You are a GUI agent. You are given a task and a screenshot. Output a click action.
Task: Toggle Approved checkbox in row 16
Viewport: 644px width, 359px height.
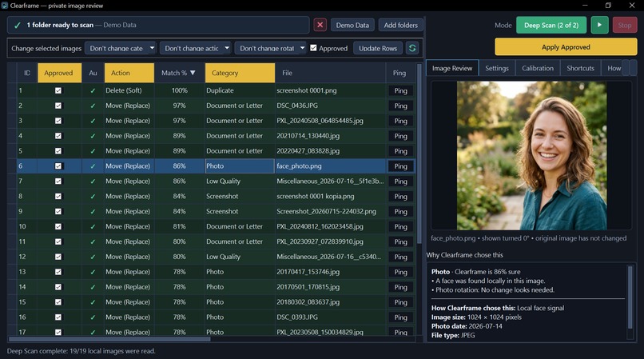pos(58,317)
